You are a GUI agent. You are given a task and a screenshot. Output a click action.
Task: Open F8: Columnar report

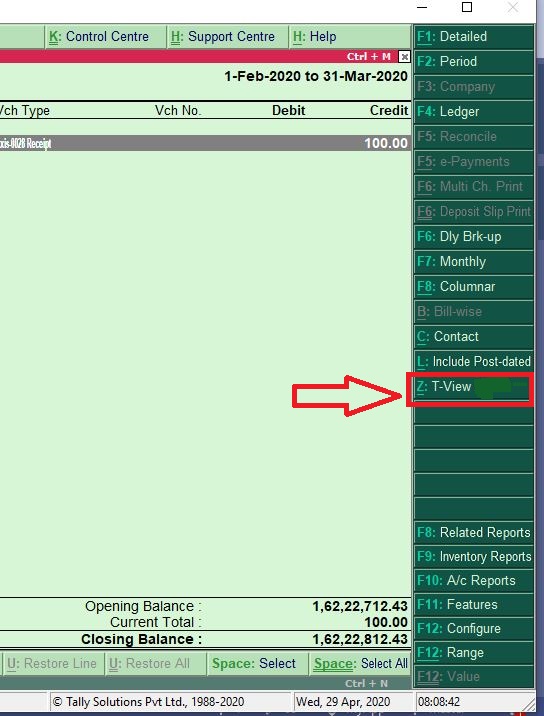coord(474,287)
